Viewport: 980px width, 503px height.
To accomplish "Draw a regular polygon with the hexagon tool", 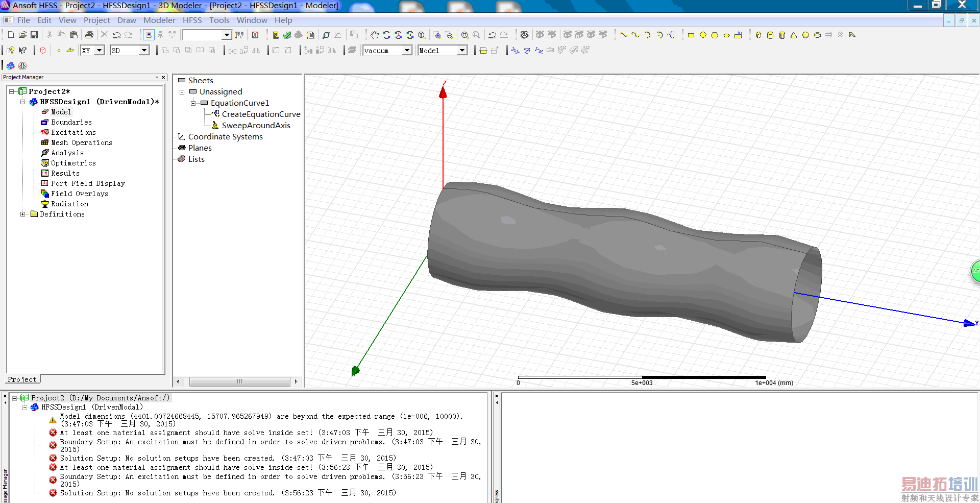I will pos(715,35).
